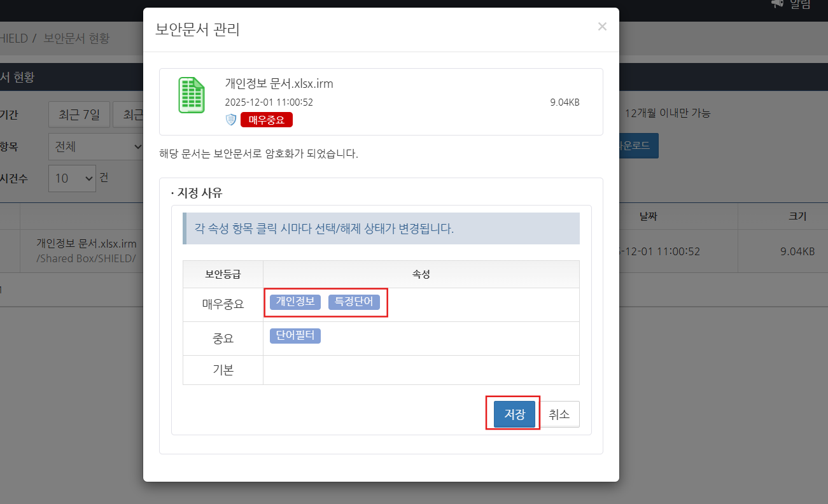
Task: Open the 전체 dropdown
Action: pyautogui.click(x=95, y=146)
